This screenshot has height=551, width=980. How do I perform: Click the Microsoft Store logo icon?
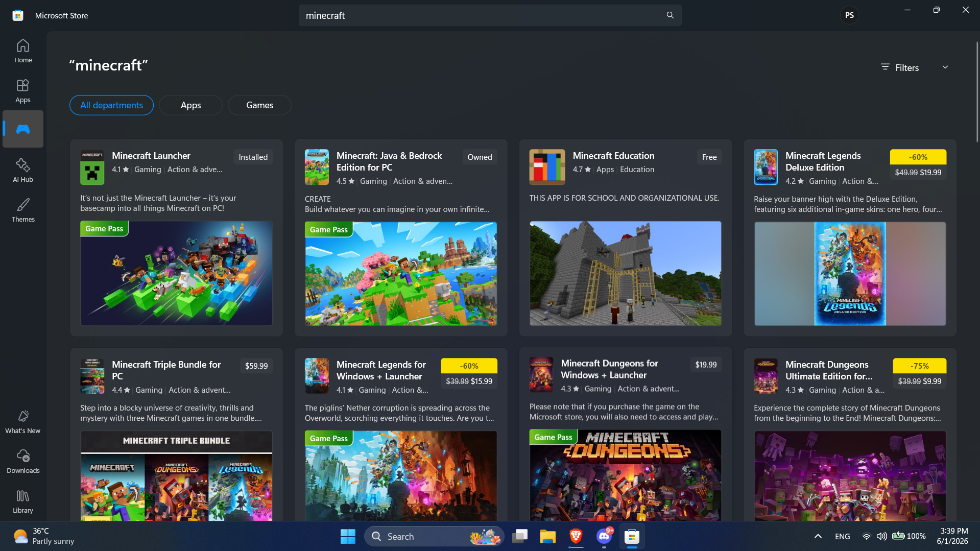(18, 15)
